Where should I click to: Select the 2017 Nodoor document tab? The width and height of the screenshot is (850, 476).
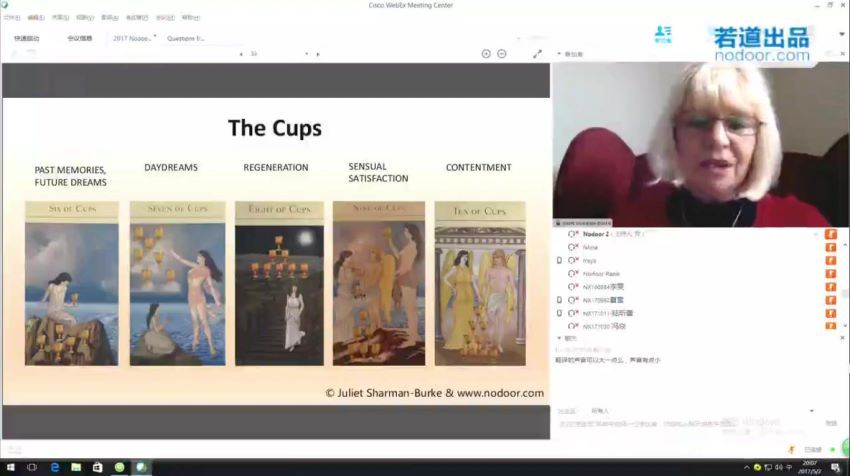[131, 38]
